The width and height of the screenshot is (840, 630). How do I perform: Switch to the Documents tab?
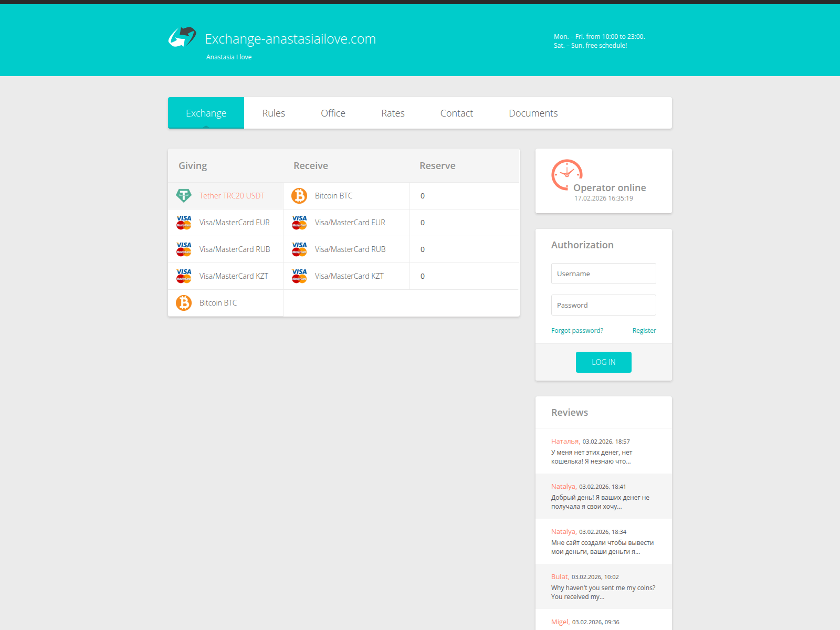tap(533, 113)
